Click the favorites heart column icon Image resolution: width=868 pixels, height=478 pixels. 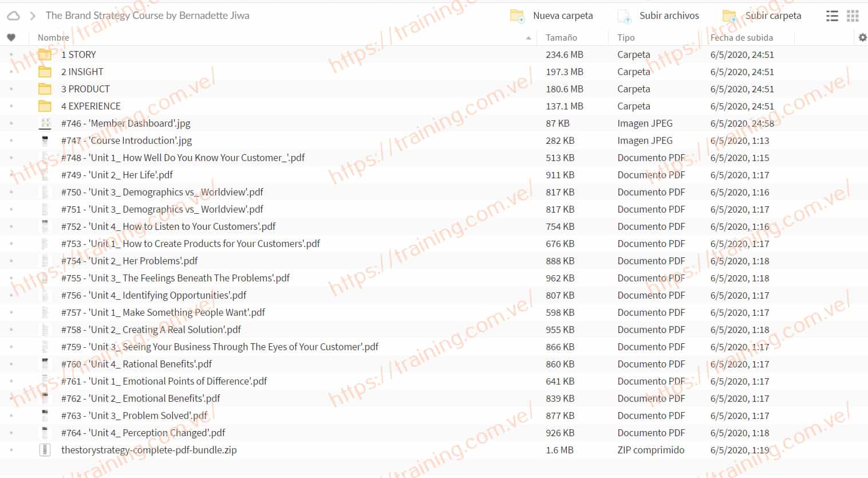pyautogui.click(x=11, y=38)
